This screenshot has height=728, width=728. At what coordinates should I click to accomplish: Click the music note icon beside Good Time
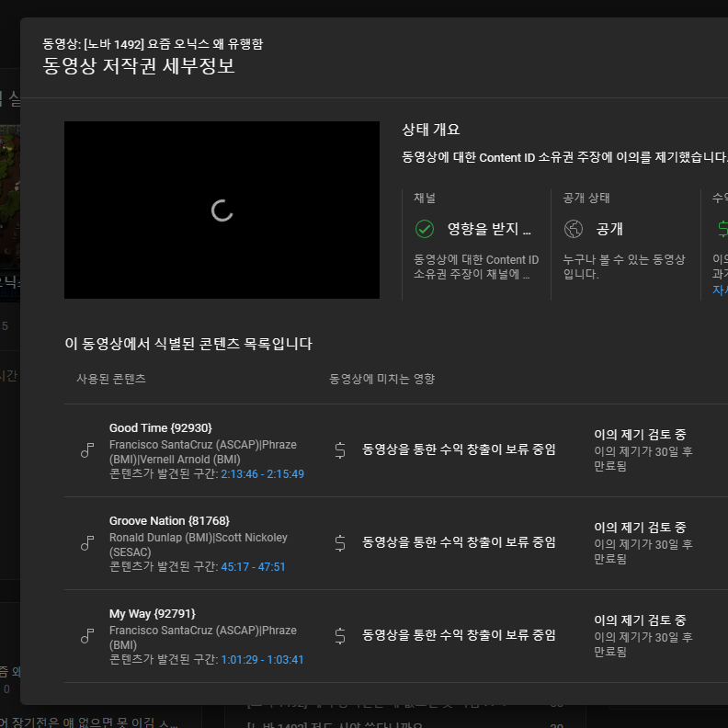pos(87,450)
